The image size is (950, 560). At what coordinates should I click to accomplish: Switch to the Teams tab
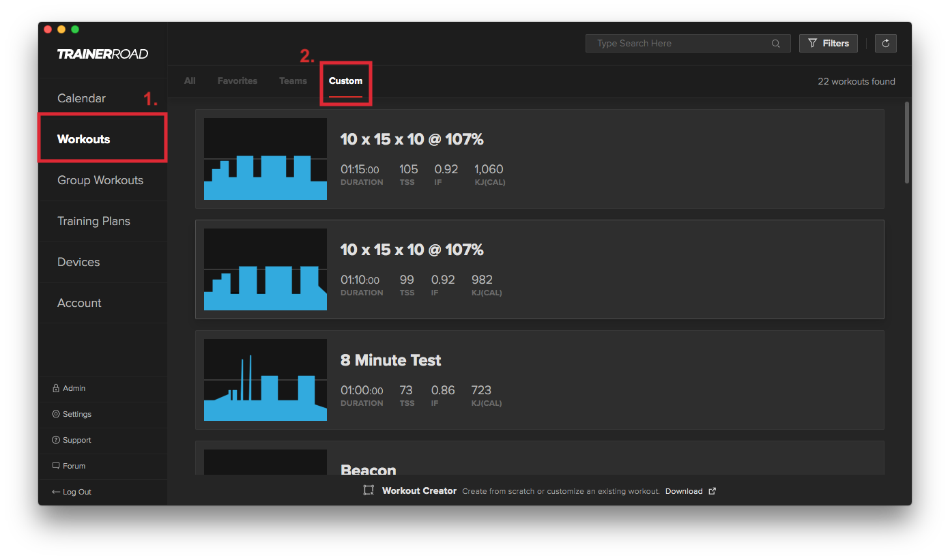(x=293, y=80)
